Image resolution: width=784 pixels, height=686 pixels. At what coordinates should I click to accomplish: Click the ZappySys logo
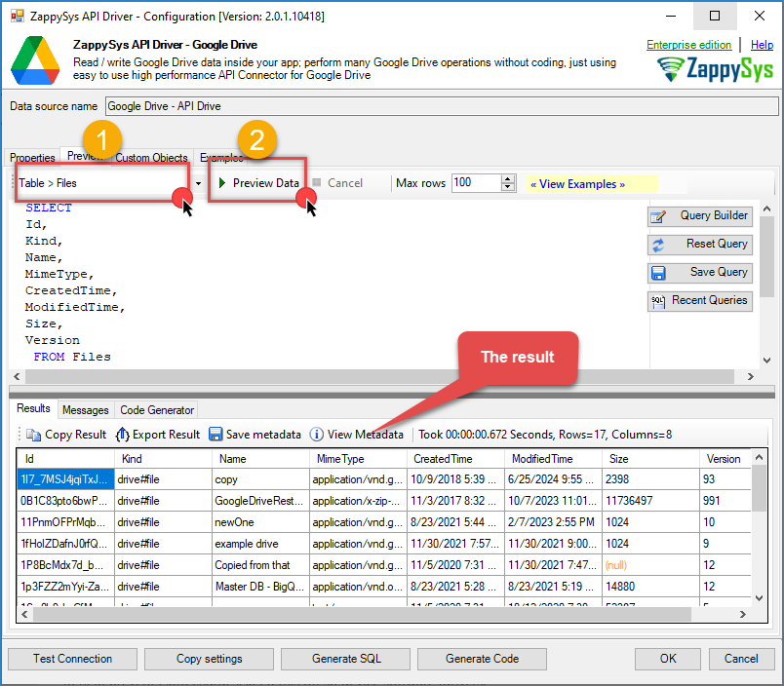(x=715, y=69)
